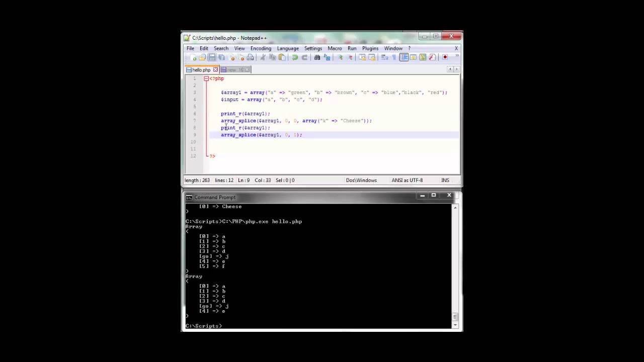The height and width of the screenshot is (362, 644).
Task: Click the $input variable on line 4
Action: (229, 100)
